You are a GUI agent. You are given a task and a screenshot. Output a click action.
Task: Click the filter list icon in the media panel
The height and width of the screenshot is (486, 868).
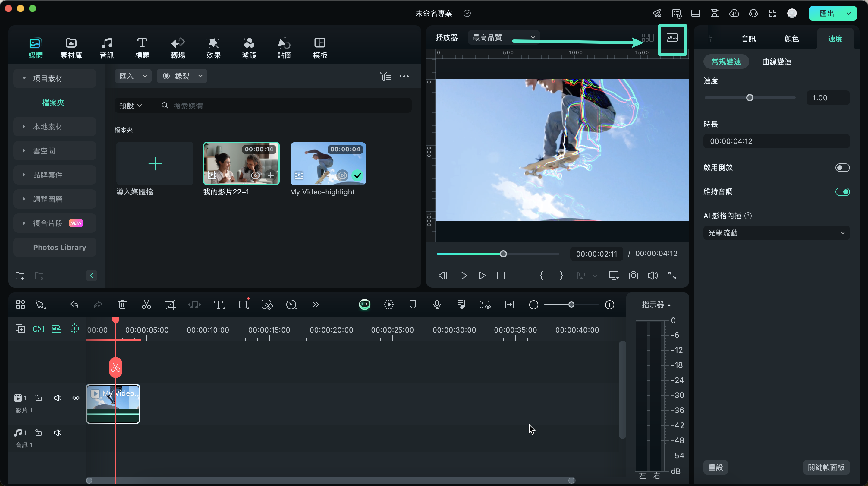click(x=385, y=76)
